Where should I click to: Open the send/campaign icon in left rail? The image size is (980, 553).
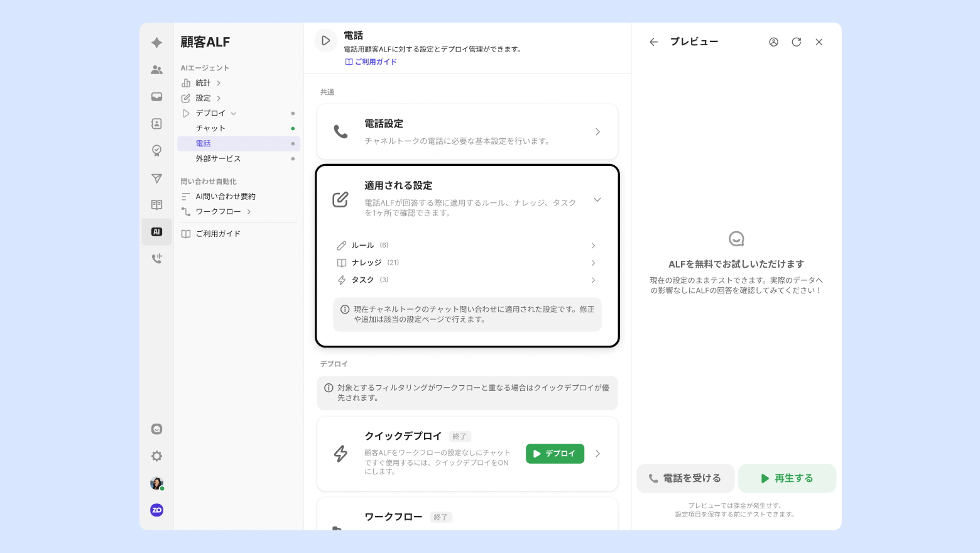157,178
